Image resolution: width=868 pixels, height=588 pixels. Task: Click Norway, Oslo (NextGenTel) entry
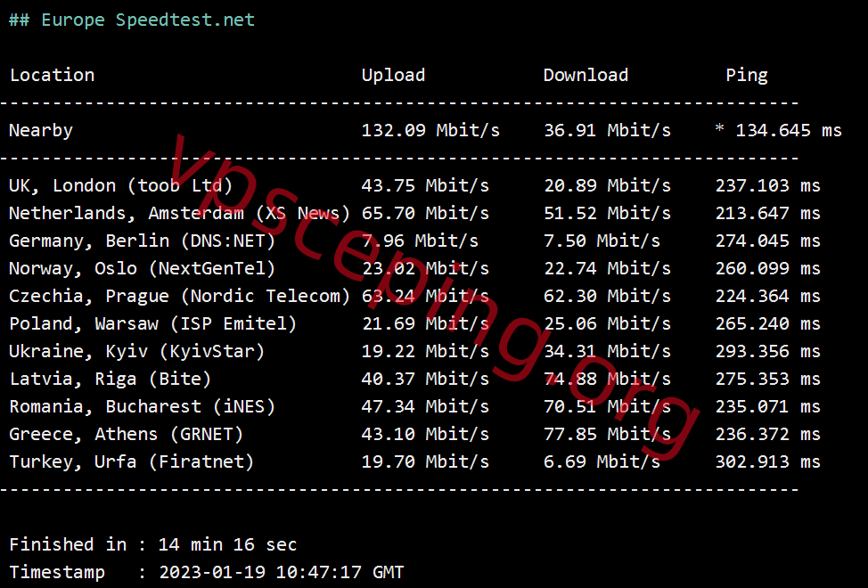click(143, 269)
